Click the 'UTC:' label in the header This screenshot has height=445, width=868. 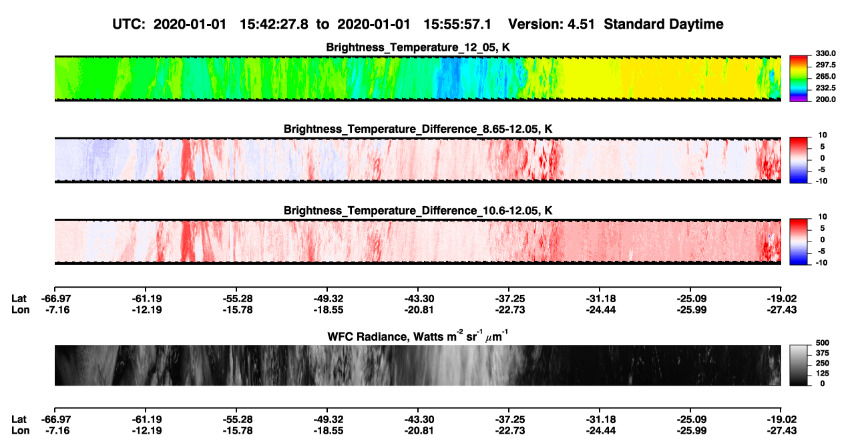click(130, 24)
